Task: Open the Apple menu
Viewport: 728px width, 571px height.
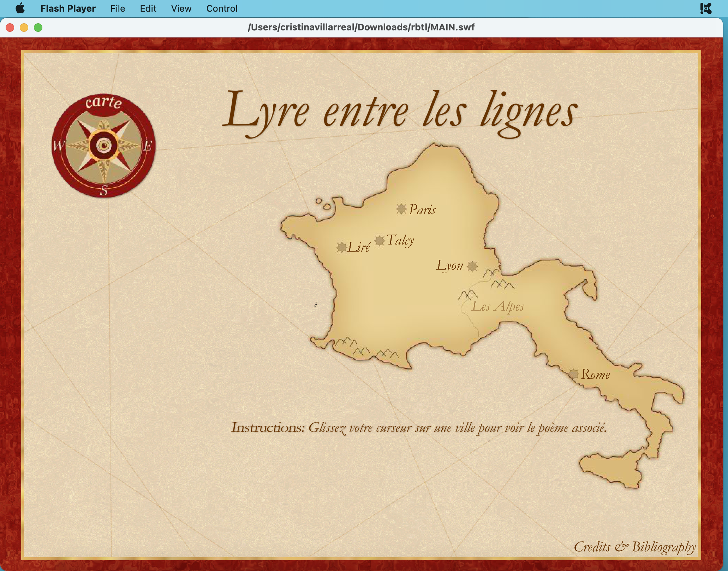Action: click(20, 8)
